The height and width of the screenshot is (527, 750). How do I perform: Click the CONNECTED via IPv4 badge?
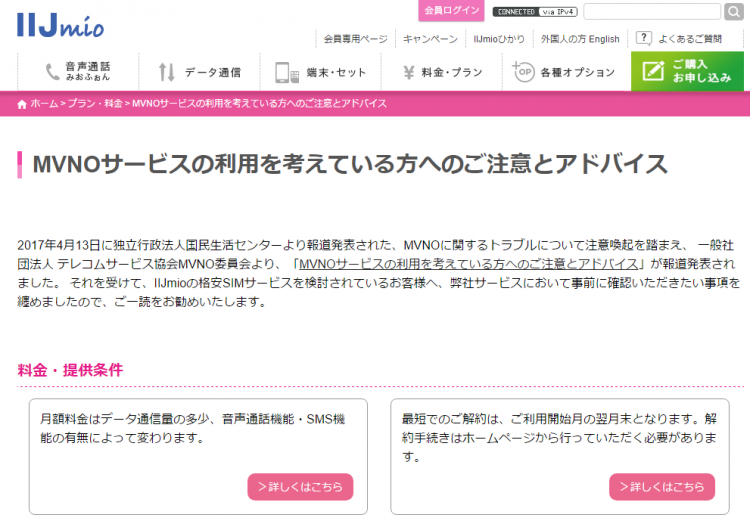(535, 12)
